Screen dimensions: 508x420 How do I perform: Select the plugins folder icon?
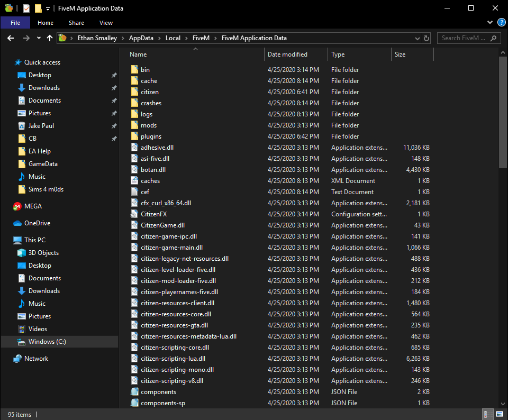pyautogui.click(x=134, y=136)
